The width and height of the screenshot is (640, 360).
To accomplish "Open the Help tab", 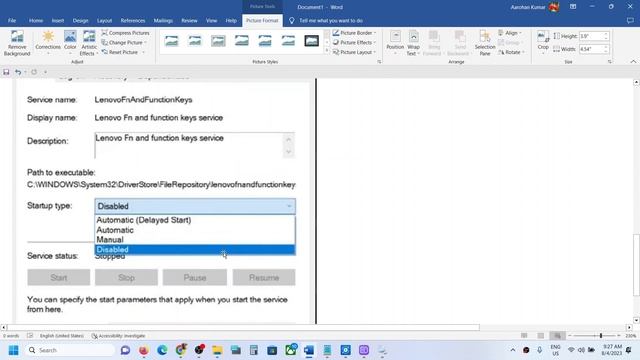I will (x=231, y=20).
